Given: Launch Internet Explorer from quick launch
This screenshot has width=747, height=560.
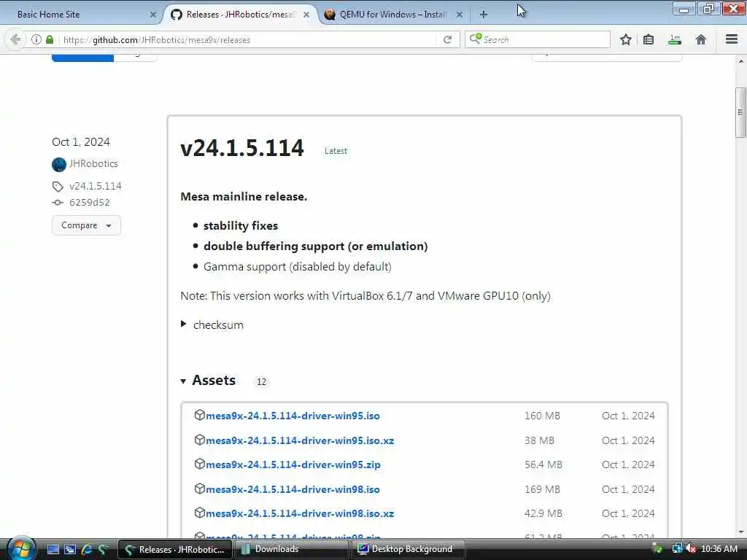Looking at the screenshot, I should (x=87, y=550).
